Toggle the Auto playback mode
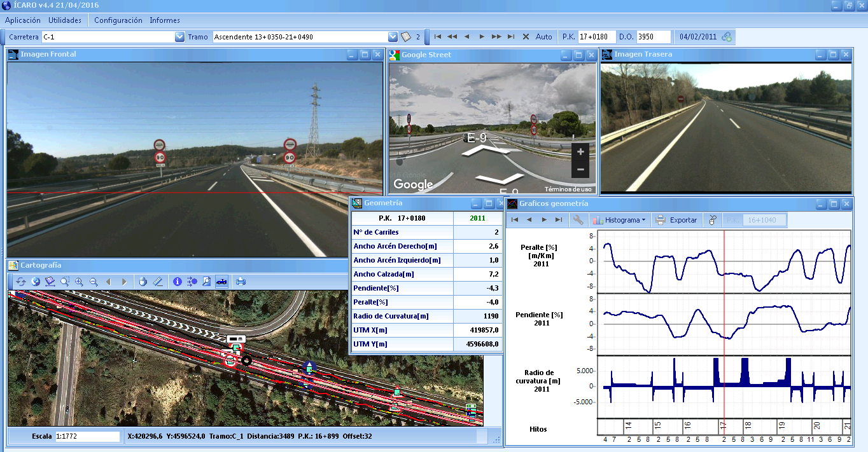Screen dimensions: 868x452 click(x=543, y=37)
